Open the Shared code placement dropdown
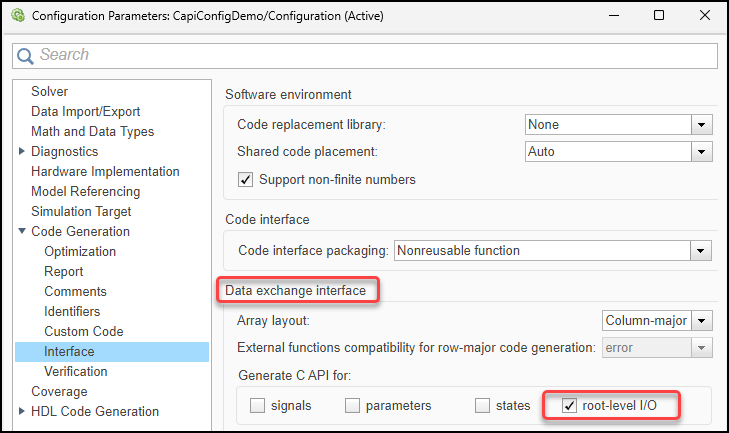The height and width of the screenshot is (433, 729). (x=701, y=152)
